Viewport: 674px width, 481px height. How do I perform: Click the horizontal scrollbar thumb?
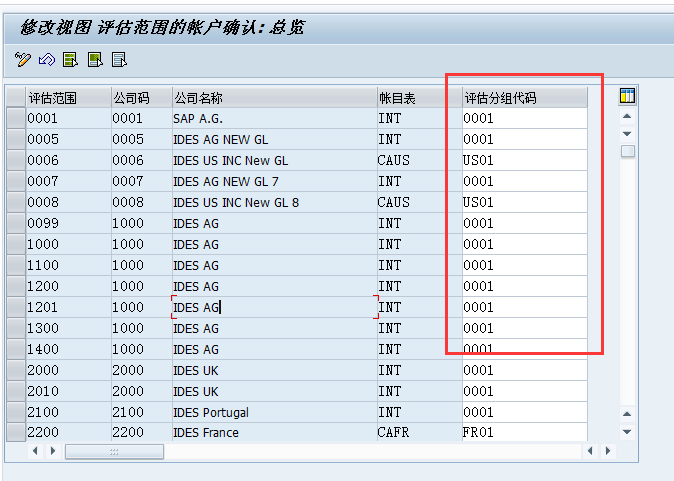[114, 451]
